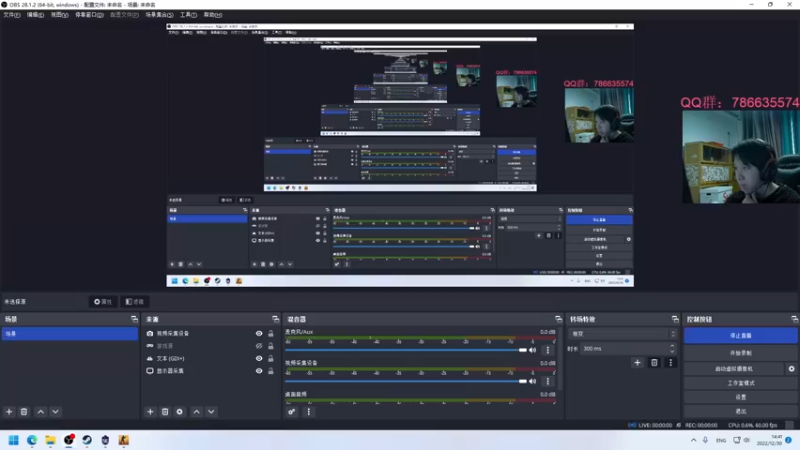Open 视频采集设备 channel options three-dot menu

547,381
